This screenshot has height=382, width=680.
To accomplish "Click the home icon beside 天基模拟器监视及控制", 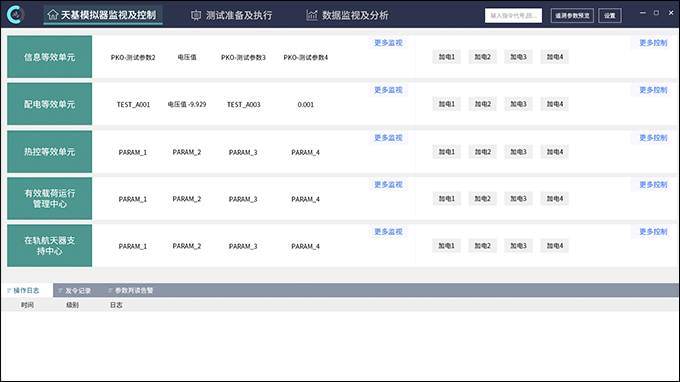I will (52, 15).
